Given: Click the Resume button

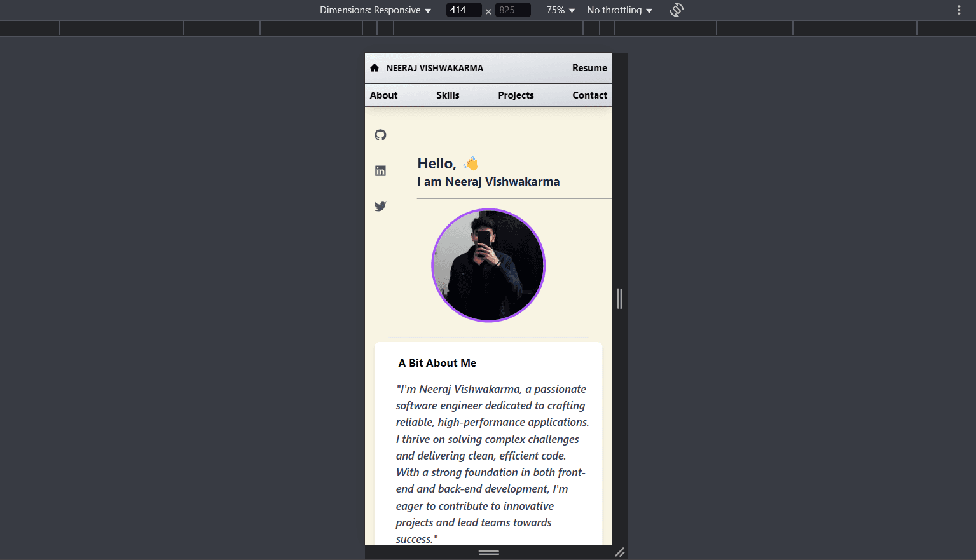Looking at the screenshot, I should point(589,67).
